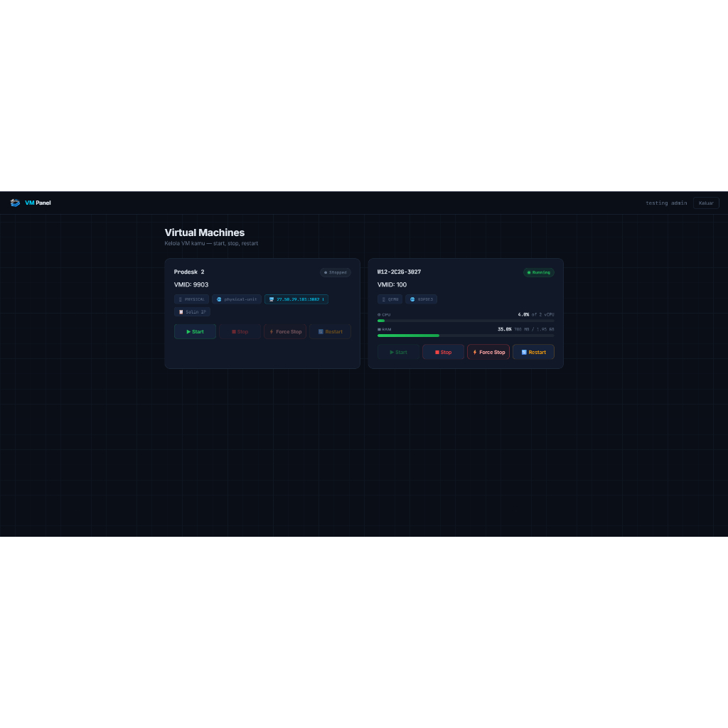The image size is (728, 728).
Task: Force Stop the W12-2C2G-3827 machine
Action: tap(488, 352)
